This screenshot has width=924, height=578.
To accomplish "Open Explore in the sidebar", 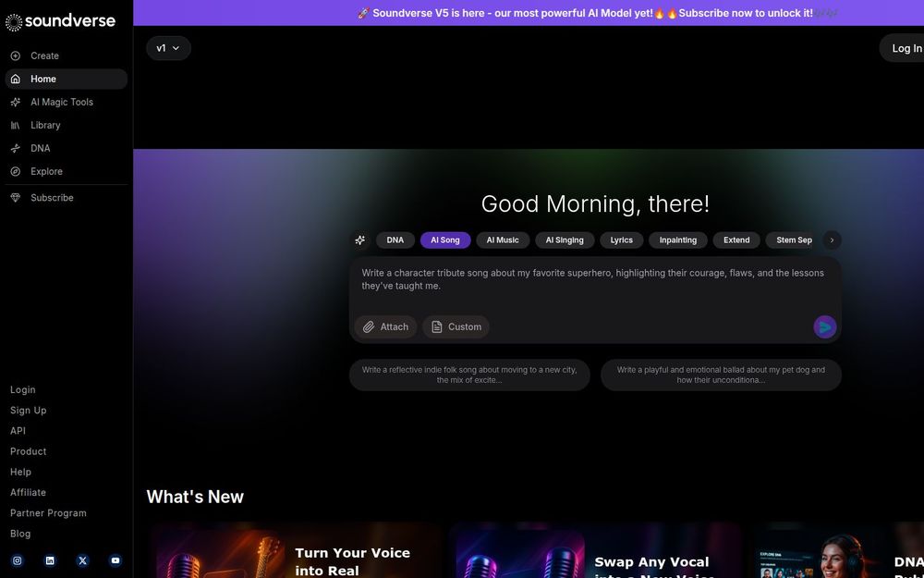I will point(66,171).
